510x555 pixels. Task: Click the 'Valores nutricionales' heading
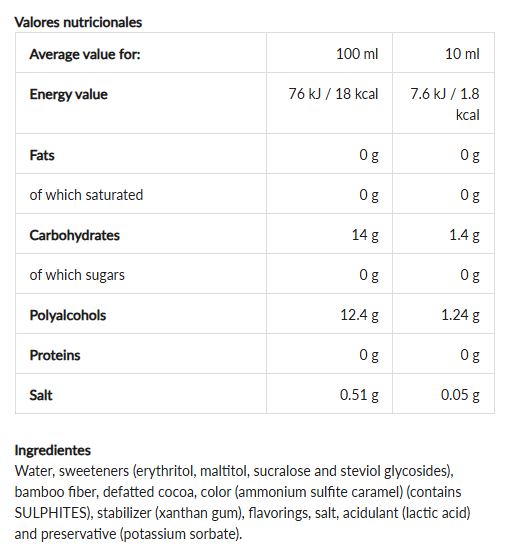click(x=78, y=22)
